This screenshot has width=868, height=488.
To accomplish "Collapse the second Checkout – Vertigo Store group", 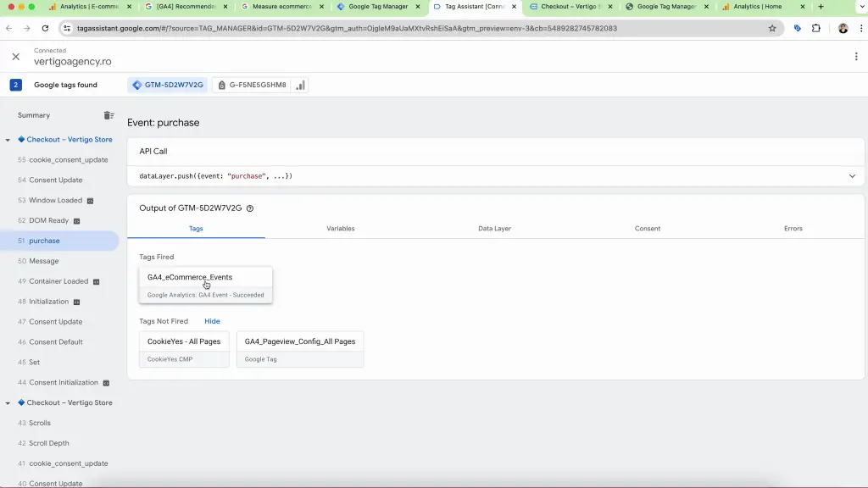I will point(8,403).
